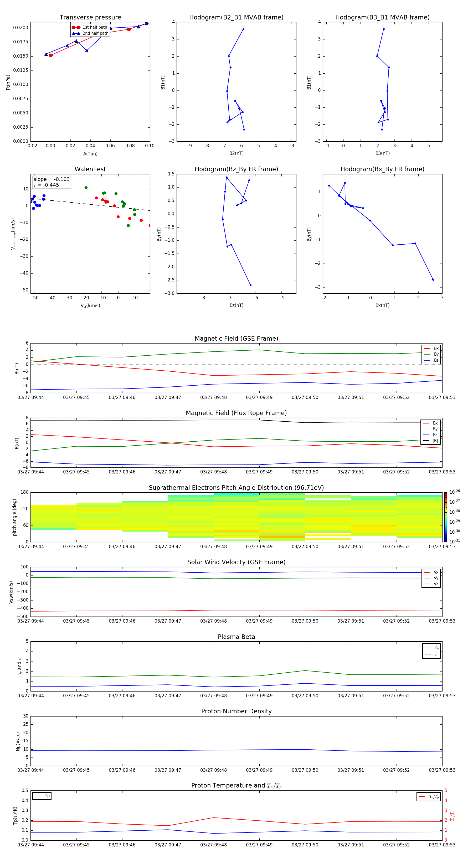
Task: Select the β entry in Plasma Beta legend
Action: [431, 654]
